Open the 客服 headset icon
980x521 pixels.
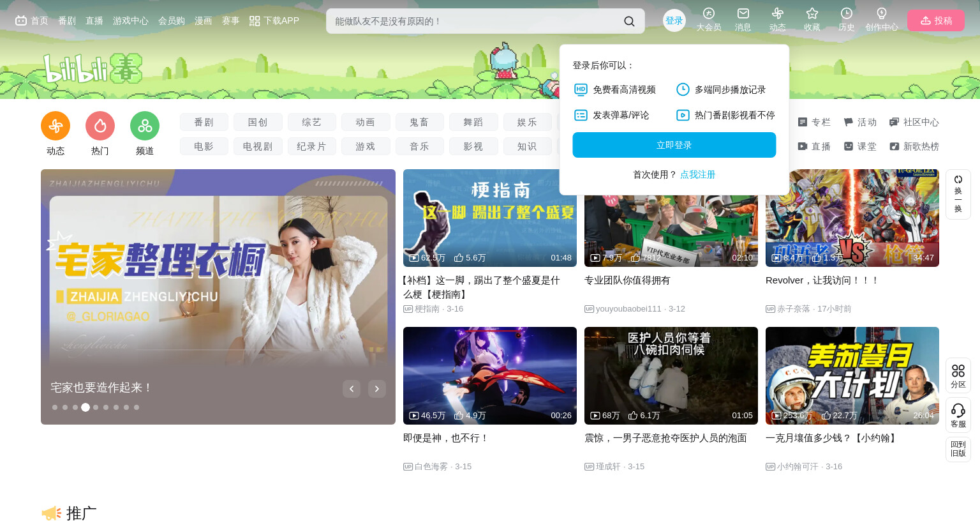click(958, 416)
